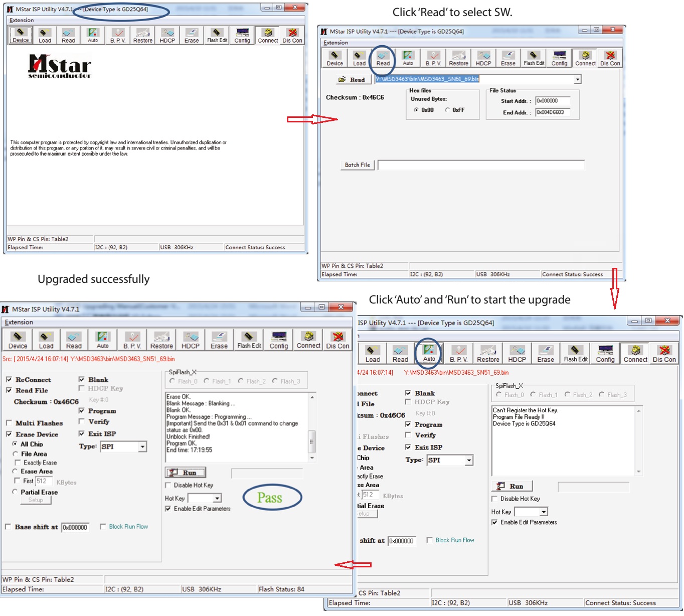Viewport: 684px width, 616px height.
Task: Click Connect icon in Program File Ready window
Action: pyautogui.click(x=635, y=353)
